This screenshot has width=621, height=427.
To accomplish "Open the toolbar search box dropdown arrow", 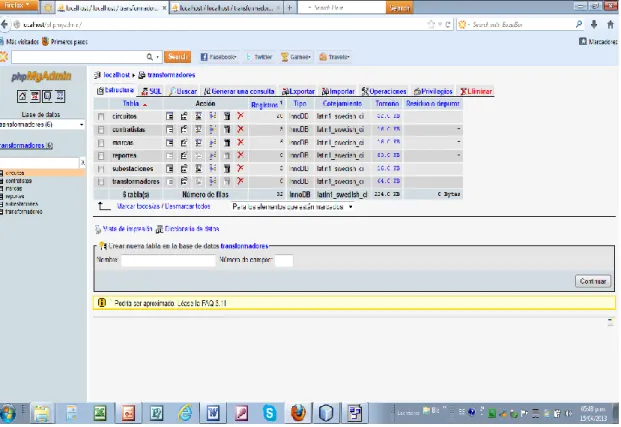I will click(158, 57).
